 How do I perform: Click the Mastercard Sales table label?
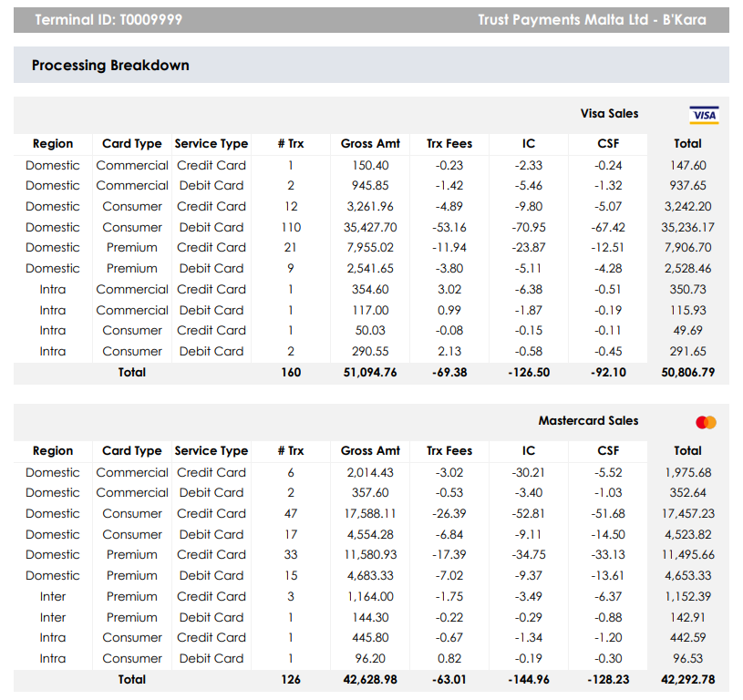pyautogui.click(x=588, y=421)
